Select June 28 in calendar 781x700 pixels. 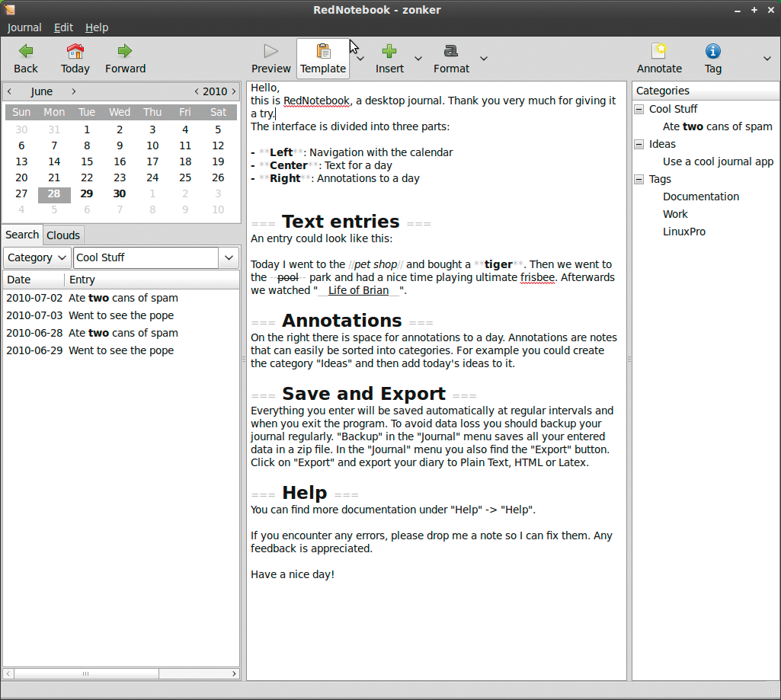pyautogui.click(x=54, y=193)
